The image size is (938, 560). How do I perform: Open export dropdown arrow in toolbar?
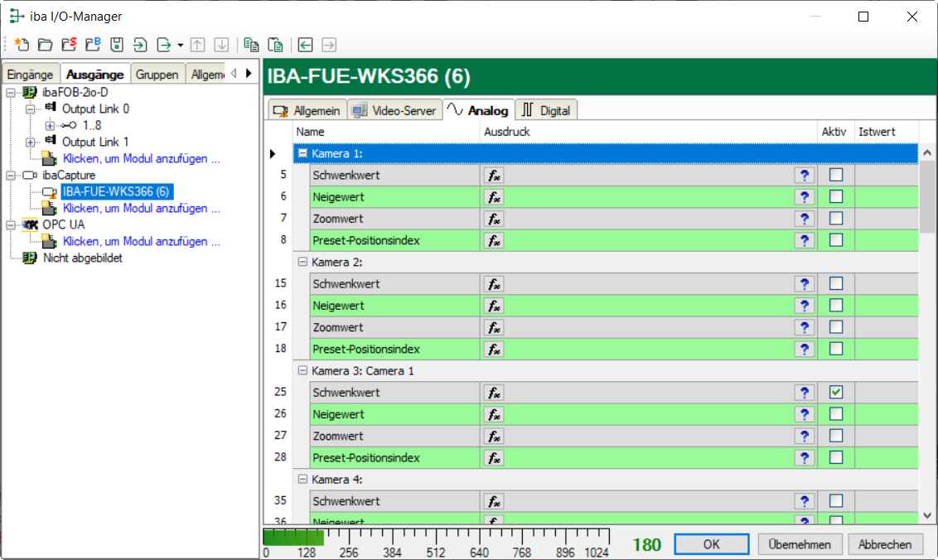[180, 45]
